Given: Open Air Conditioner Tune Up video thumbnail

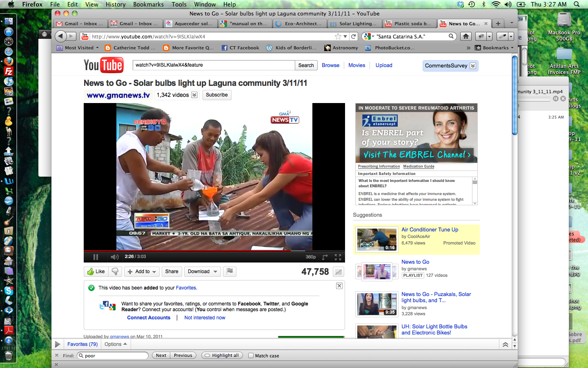Looking at the screenshot, I should pos(376,239).
